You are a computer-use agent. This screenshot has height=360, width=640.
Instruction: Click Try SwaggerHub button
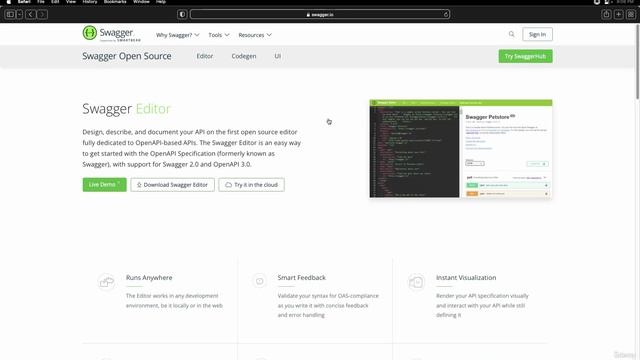tap(525, 56)
